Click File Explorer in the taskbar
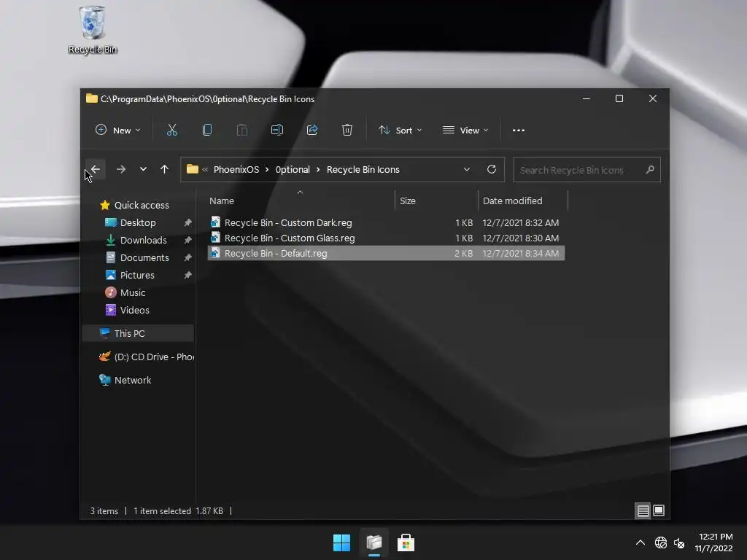This screenshot has height=560, width=747. (374, 542)
